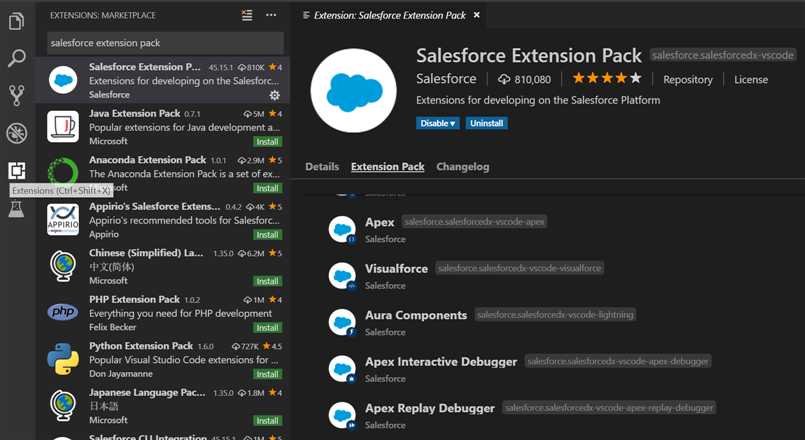Click the star rating of the extension
The width and height of the screenshot is (805, 440).
(607, 79)
